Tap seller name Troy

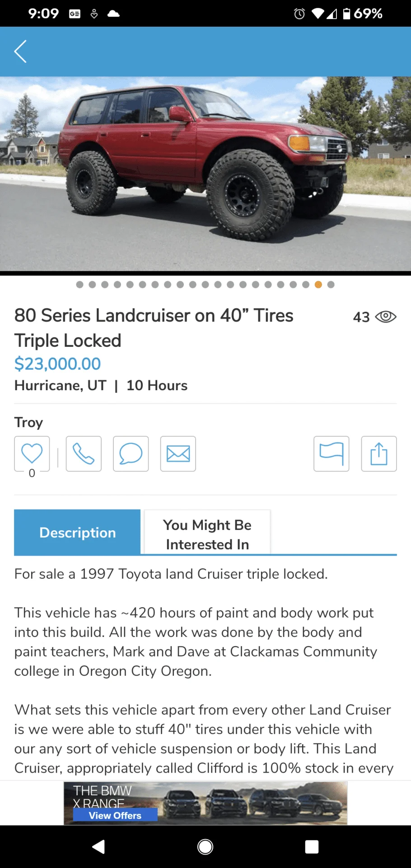point(28,422)
